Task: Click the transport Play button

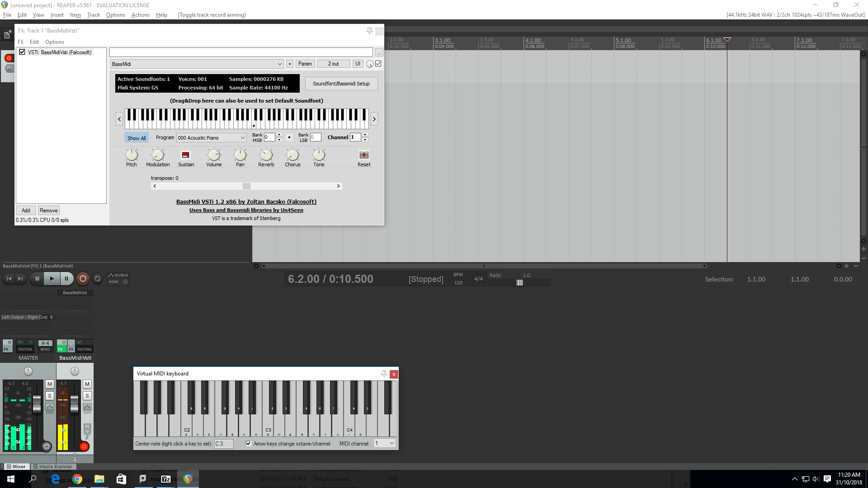Action: tap(52, 279)
